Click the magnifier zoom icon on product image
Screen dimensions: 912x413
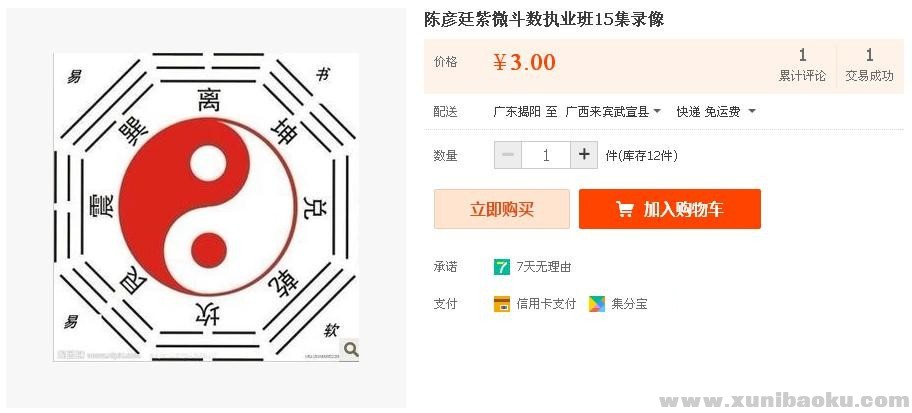350,349
